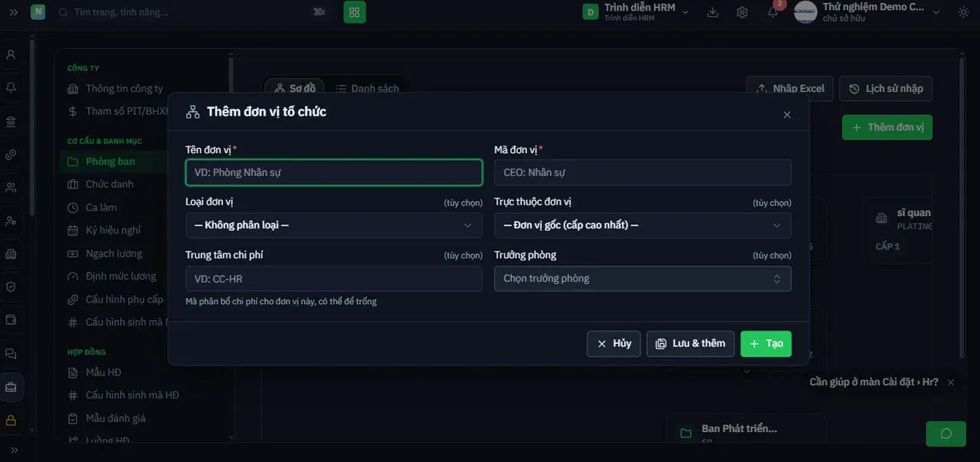This screenshot has width=980, height=462.
Task: Click the green Tạo button
Action: pyautogui.click(x=766, y=343)
